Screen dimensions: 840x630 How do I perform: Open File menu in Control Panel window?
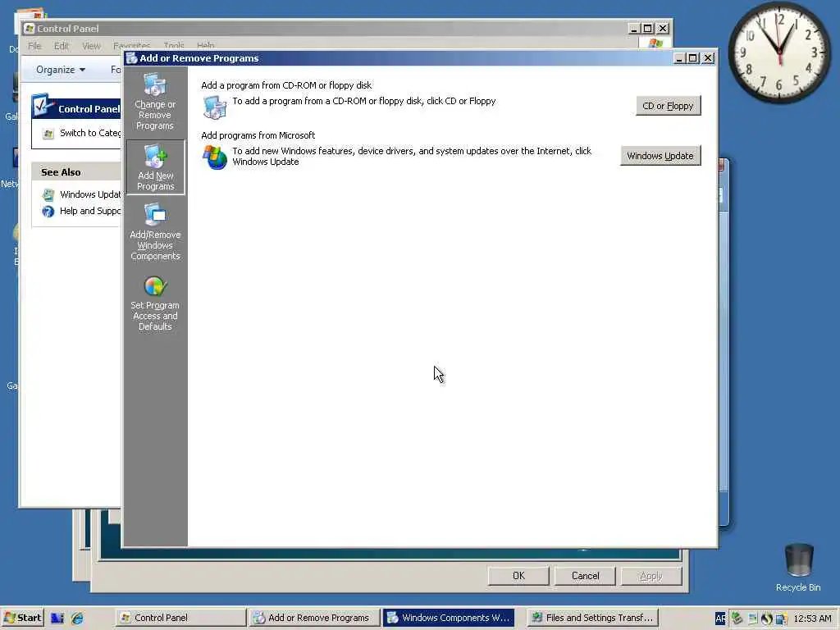coord(34,46)
